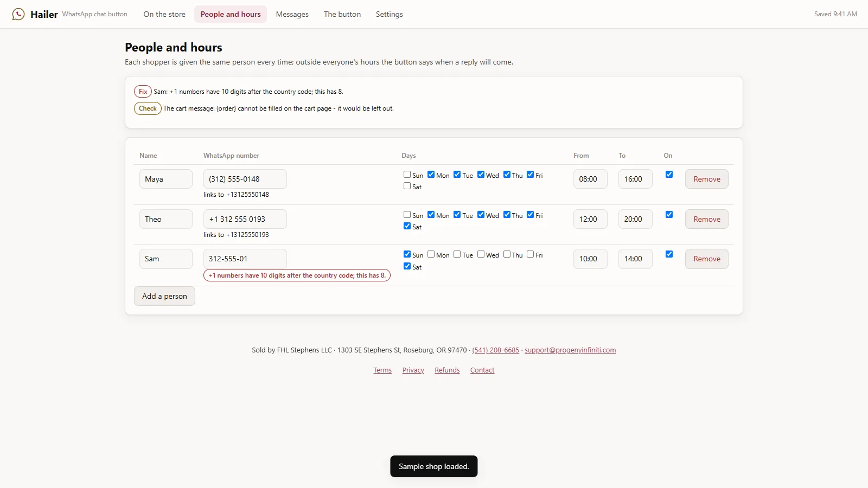Enable Sunday for Theo
This screenshot has width=868, height=488.
coord(407,215)
